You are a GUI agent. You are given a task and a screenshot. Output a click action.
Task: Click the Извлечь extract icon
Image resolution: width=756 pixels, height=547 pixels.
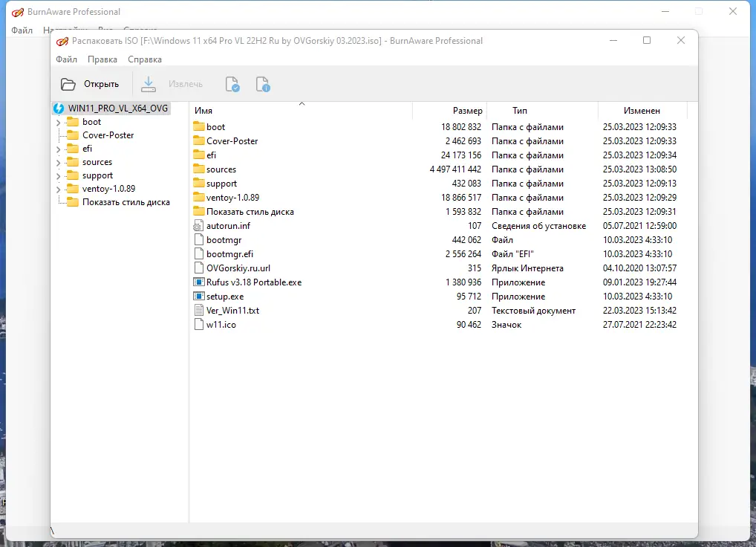pyautogui.click(x=148, y=84)
